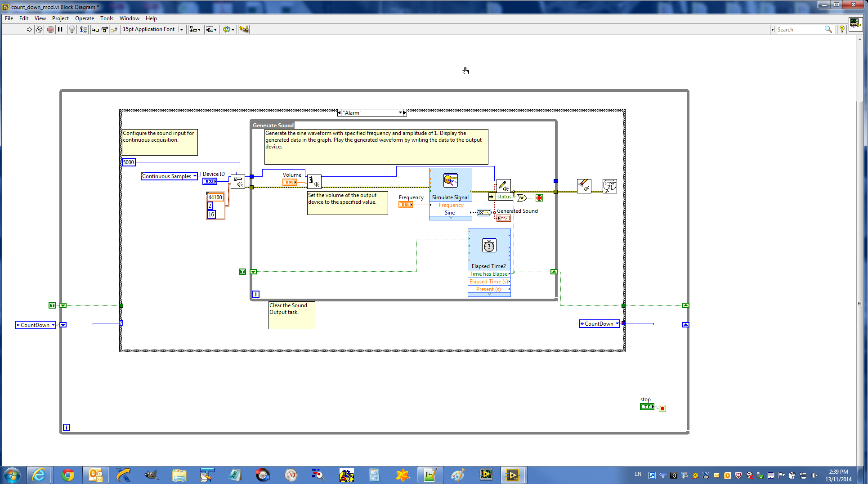Select the Volume DBL terminal
The width and height of the screenshot is (868, 484).
point(290,182)
